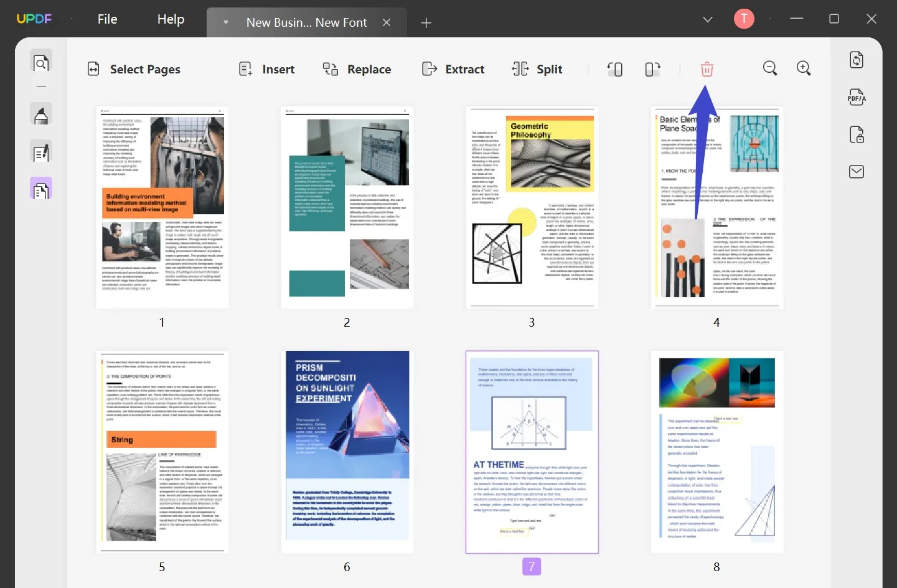Open the Convert PDF icon in right sidebar
The height and width of the screenshot is (588, 897).
857,60
